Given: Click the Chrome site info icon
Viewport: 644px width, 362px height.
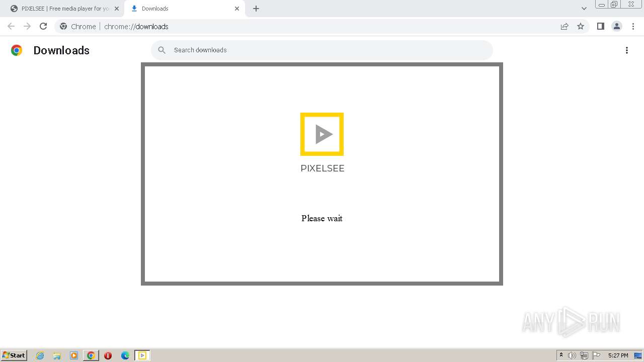Looking at the screenshot, I should pyautogui.click(x=63, y=26).
